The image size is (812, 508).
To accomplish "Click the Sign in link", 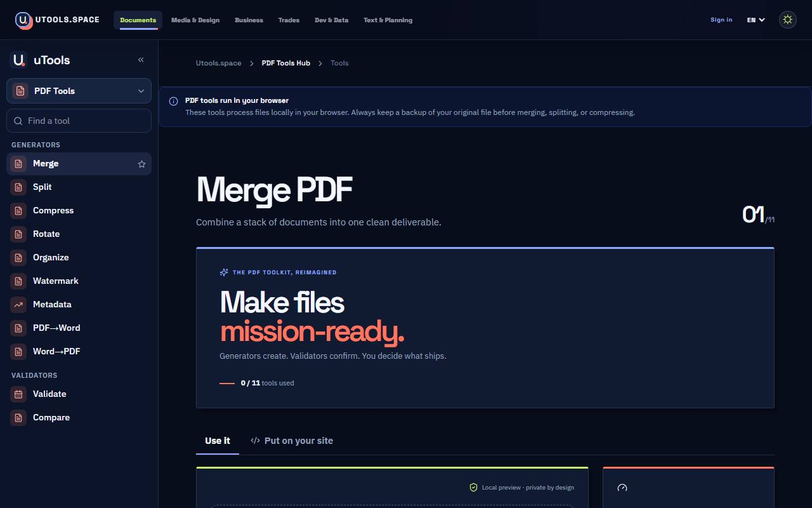I will pyautogui.click(x=721, y=20).
